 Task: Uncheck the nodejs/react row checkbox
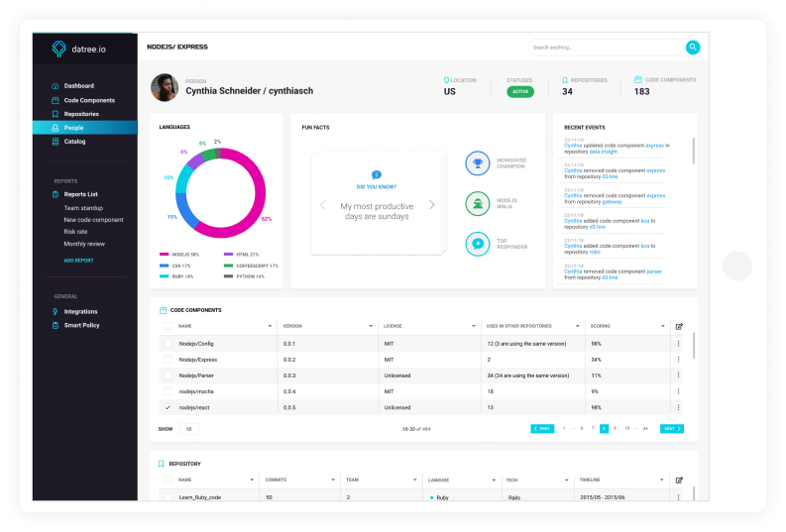(x=168, y=407)
